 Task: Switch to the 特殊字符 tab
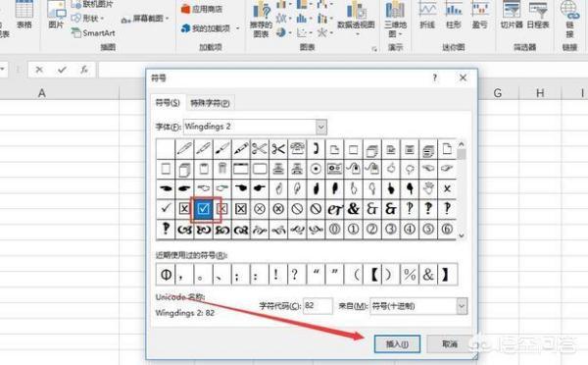(210, 103)
